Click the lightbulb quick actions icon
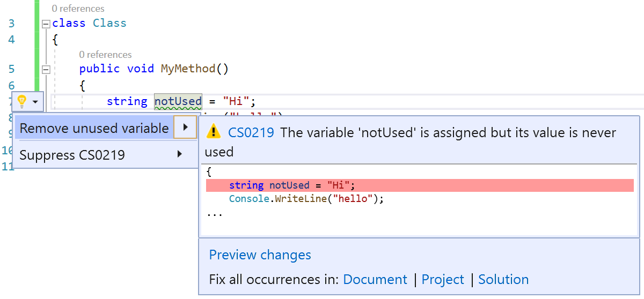The image size is (644, 299). (x=21, y=101)
